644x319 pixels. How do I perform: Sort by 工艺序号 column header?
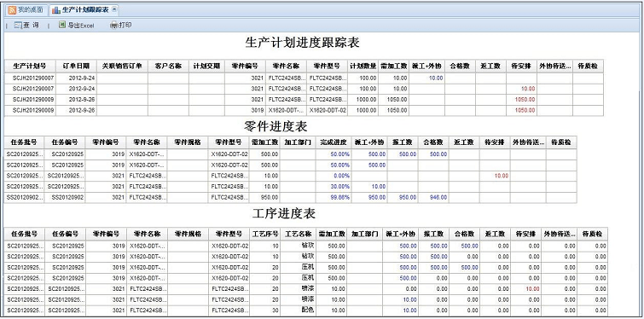pos(265,234)
